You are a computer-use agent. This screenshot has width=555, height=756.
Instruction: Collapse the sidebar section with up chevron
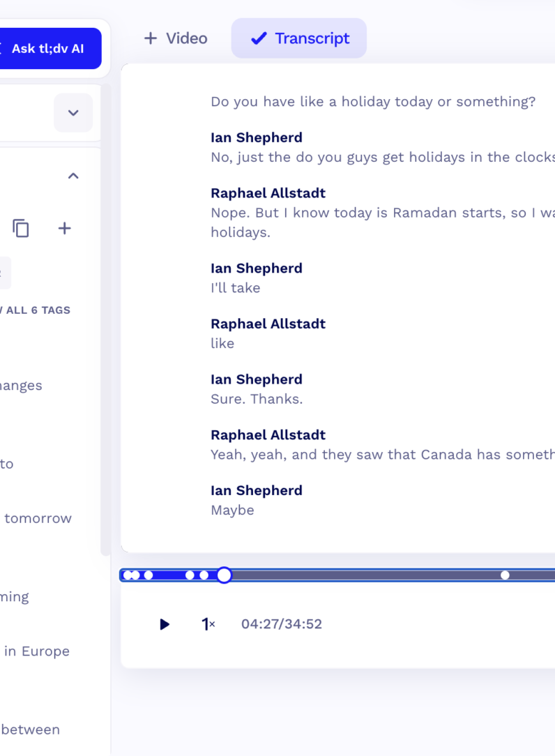[x=73, y=176]
